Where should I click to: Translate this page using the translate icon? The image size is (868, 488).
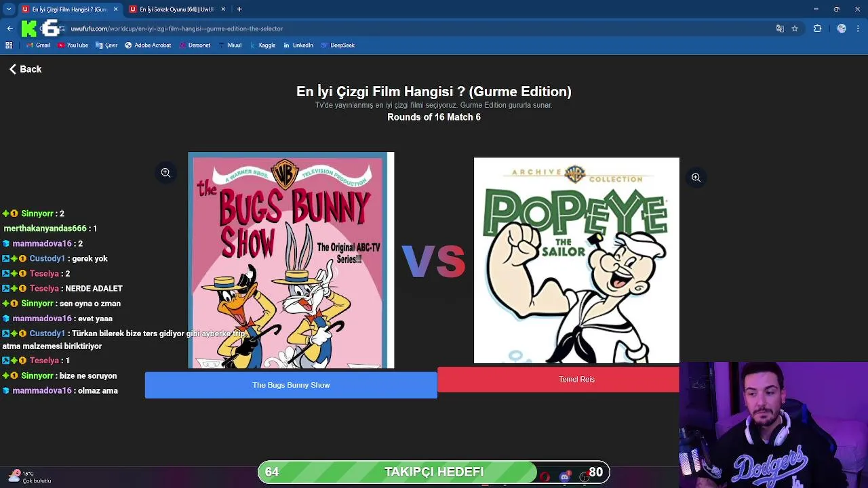(780, 28)
